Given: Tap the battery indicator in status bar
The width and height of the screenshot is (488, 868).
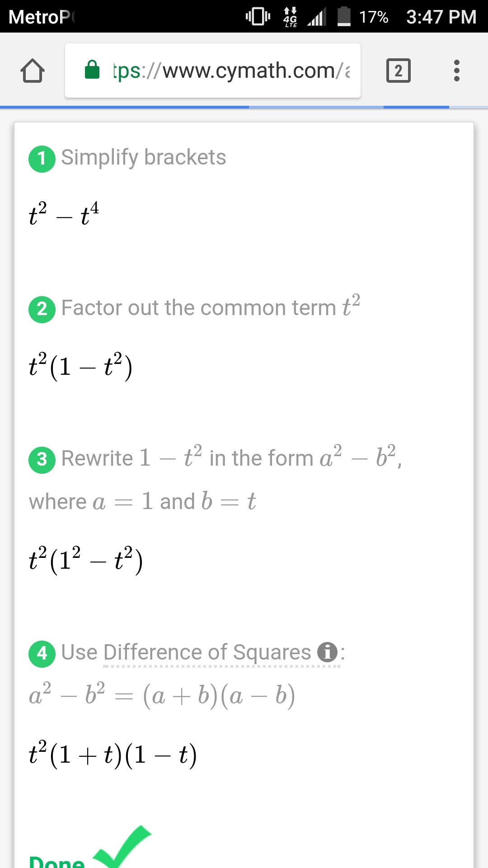Looking at the screenshot, I should pos(344,17).
